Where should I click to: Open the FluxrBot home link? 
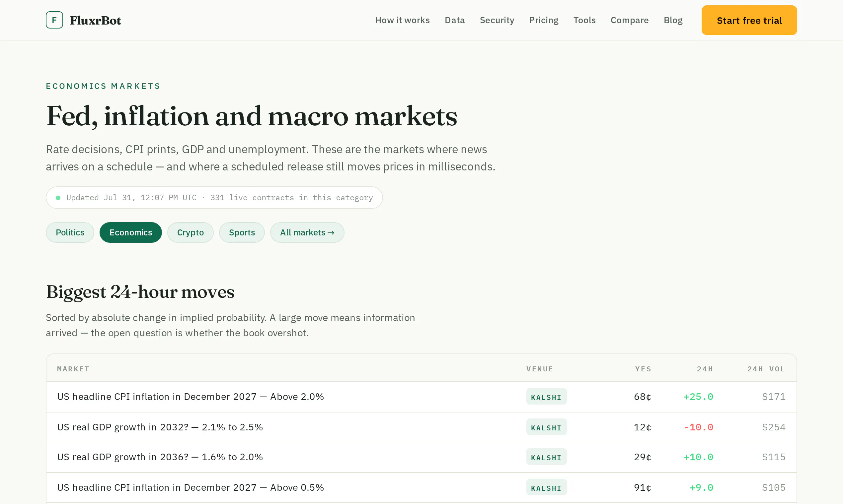tap(84, 20)
